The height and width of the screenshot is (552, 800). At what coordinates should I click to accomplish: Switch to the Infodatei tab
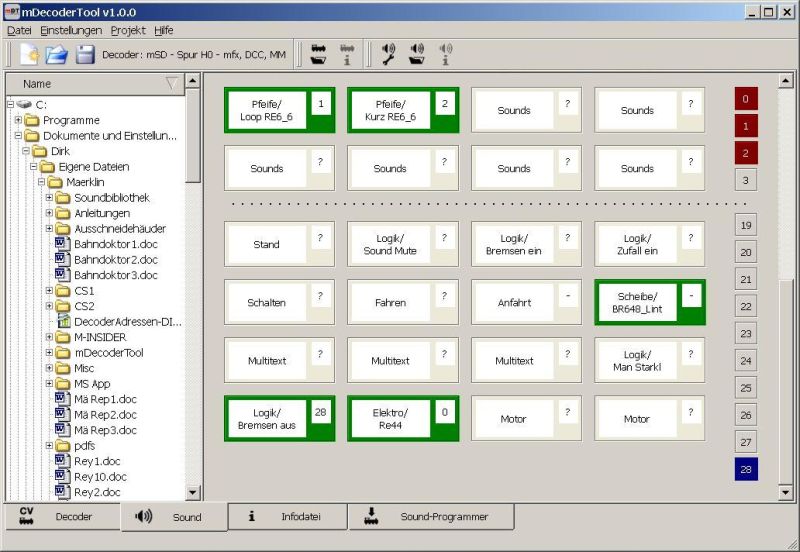click(x=287, y=517)
